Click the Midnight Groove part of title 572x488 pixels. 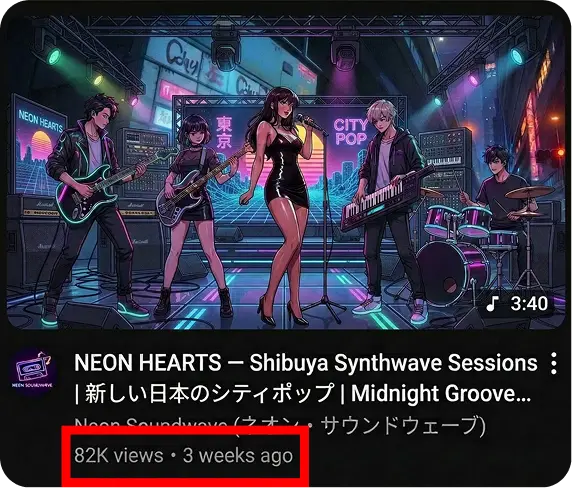coord(441,393)
